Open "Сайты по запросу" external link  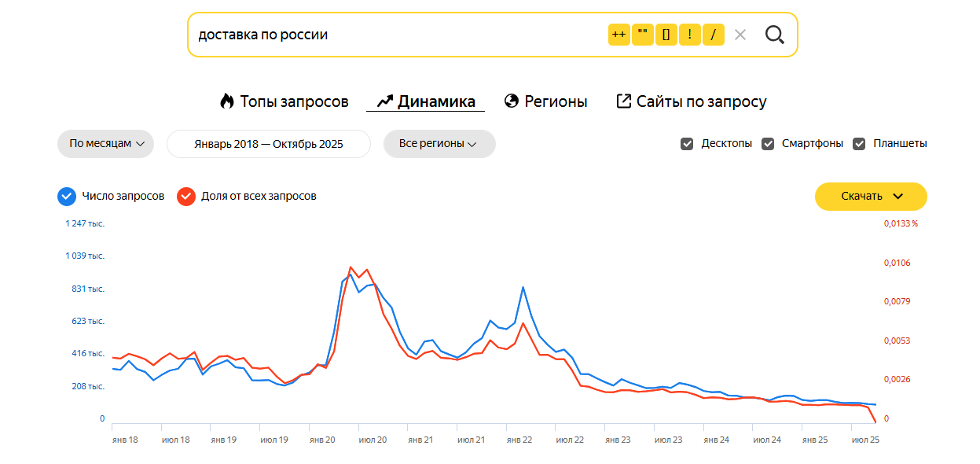[x=692, y=101]
